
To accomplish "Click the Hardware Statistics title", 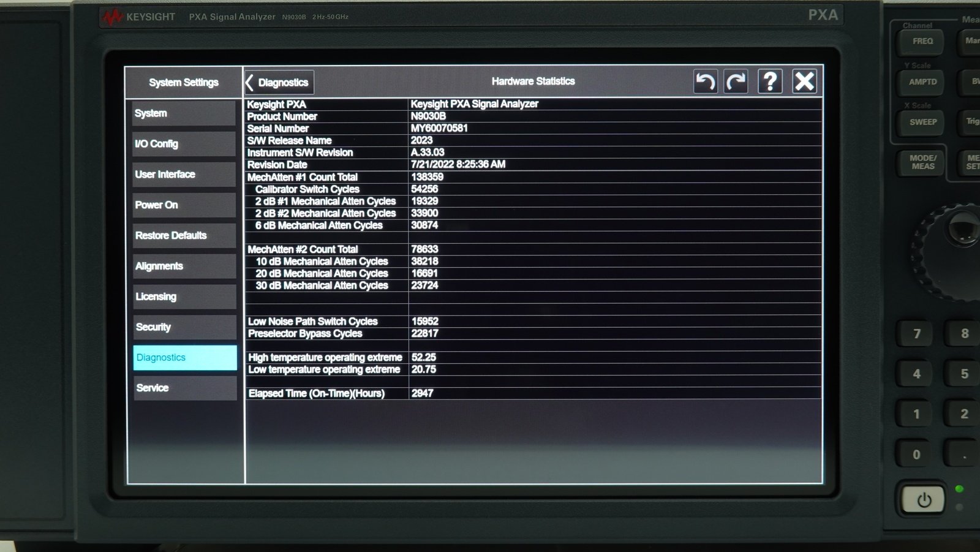I will click(533, 81).
